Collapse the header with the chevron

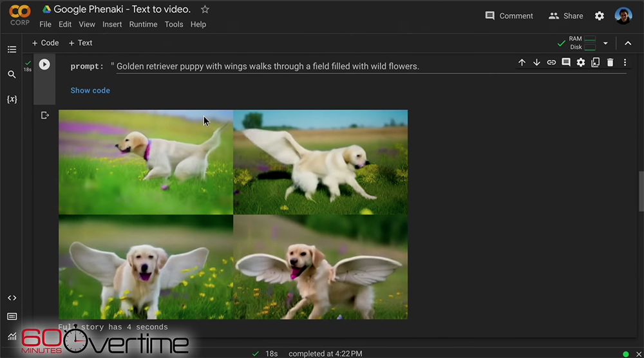[x=628, y=43]
